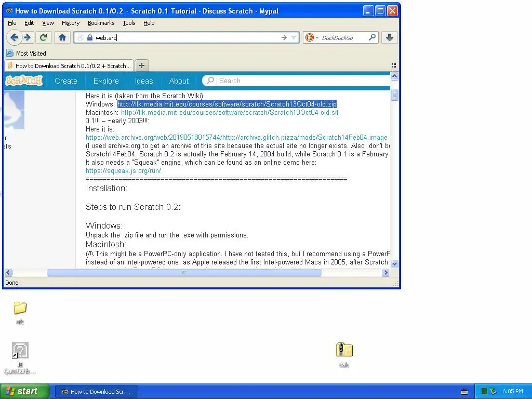Click the vertical scrollbar thumb
Viewport: 532px width, 399px height.
point(394,95)
